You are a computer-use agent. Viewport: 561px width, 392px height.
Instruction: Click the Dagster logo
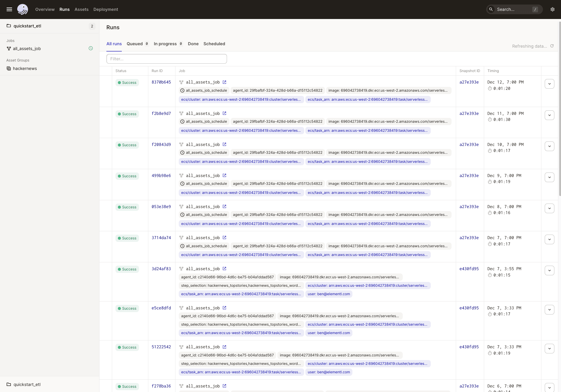tap(23, 9)
